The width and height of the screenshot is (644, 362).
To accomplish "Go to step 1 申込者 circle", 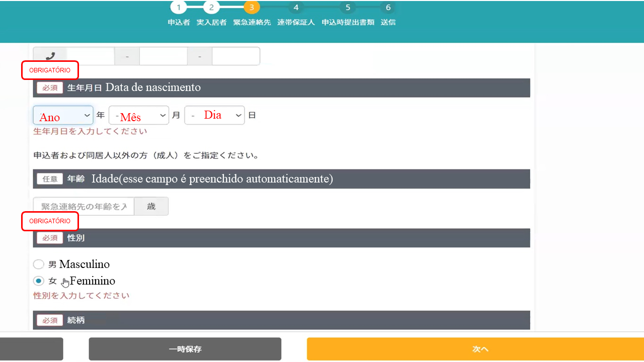I will point(179,8).
